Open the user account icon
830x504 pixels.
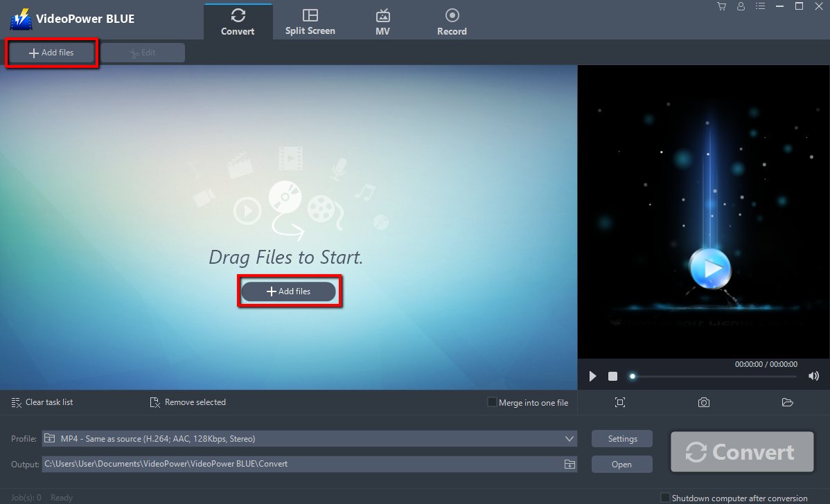click(741, 6)
